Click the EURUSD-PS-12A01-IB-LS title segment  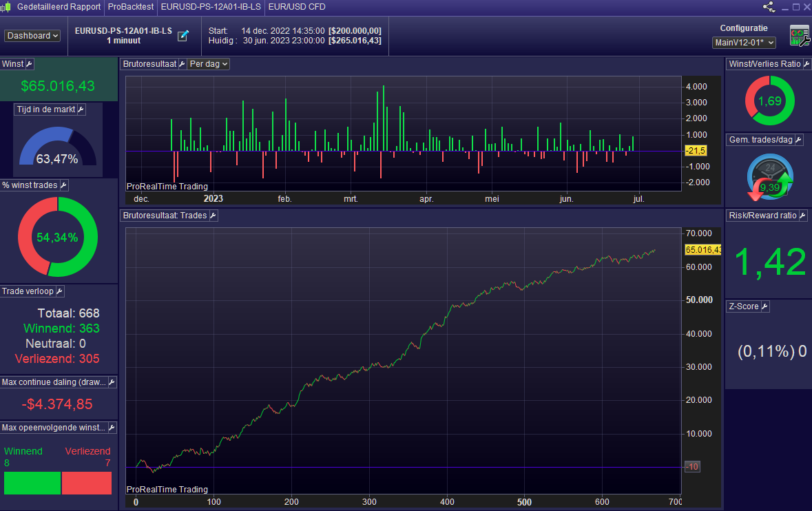coord(211,7)
